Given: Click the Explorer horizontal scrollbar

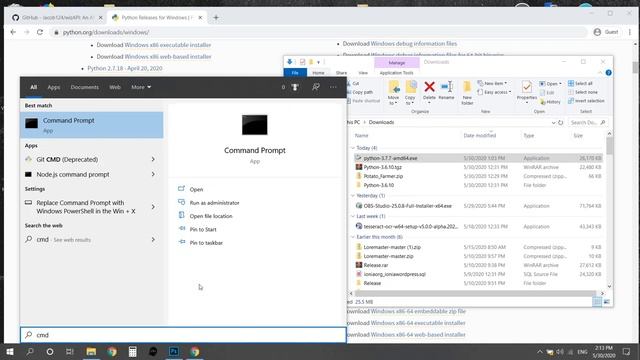Looking at the screenshot, I should tap(476, 293).
